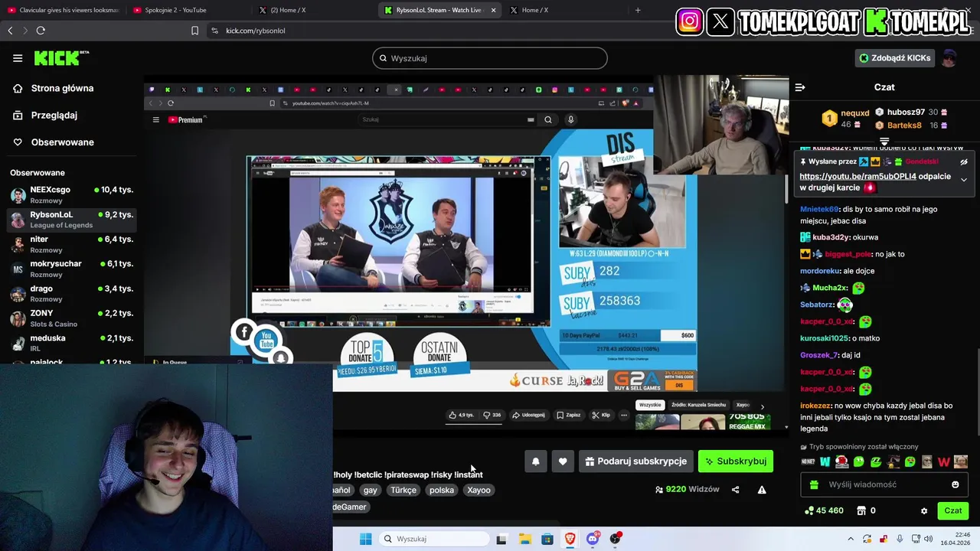Click the taskbar Wyszukaj search box
Screen dimensions: 980x551
pos(434,539)
